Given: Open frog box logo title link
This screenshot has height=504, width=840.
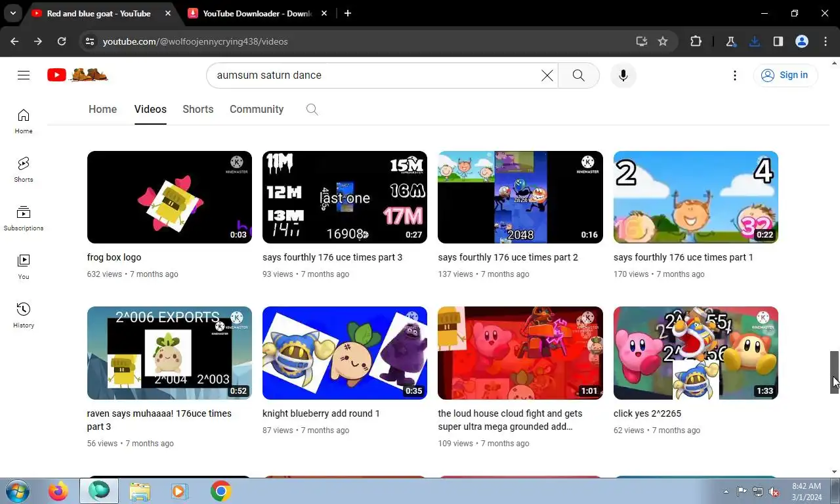Looking at the screenshot, I should (114, 257).
